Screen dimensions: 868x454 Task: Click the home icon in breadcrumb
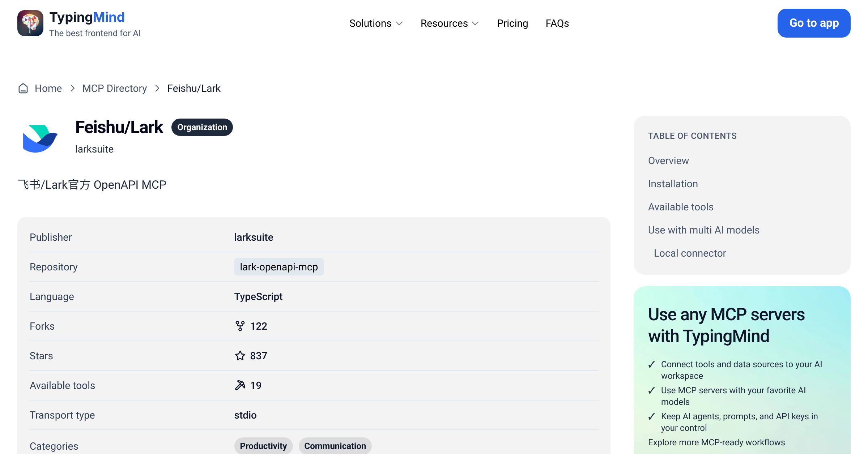pos(23,89)
